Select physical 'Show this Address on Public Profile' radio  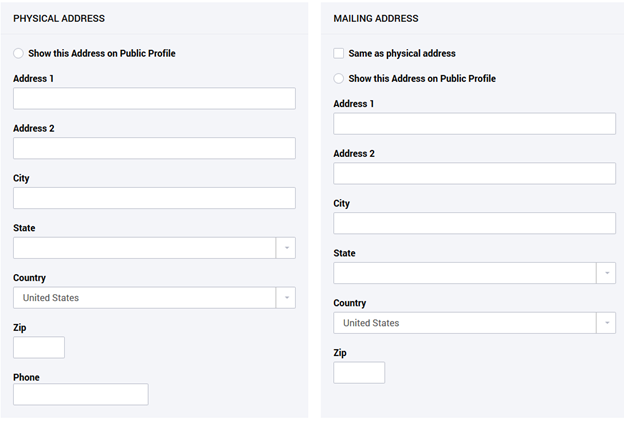(x=19, y=53)
